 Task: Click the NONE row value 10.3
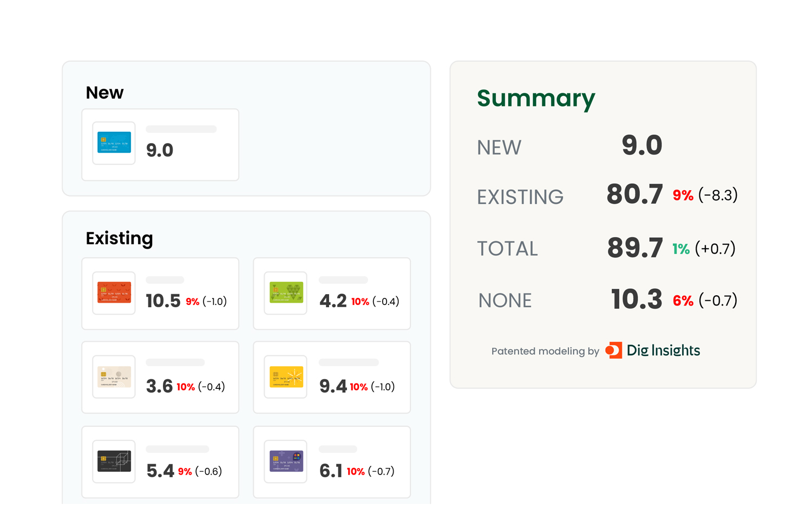[x=636, y=300]
